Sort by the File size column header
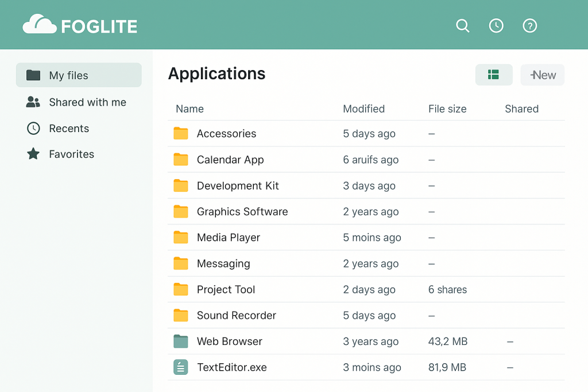Screen dimensions: 588x392 click(447, 109)
